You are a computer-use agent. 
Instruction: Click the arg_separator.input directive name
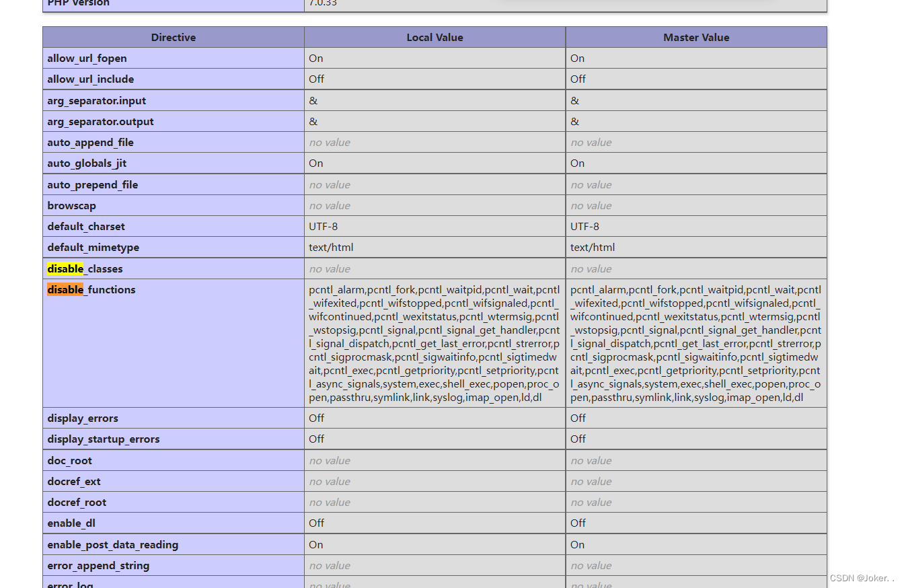[96, 101]
